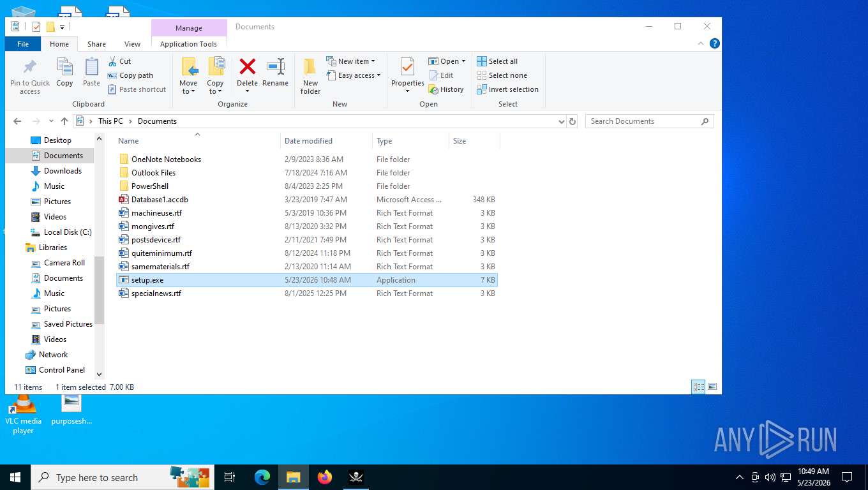The height and width of the screenshot is (490, 868).
Task: Click the Pin to Quick access icon
Action: click(30, 67)
